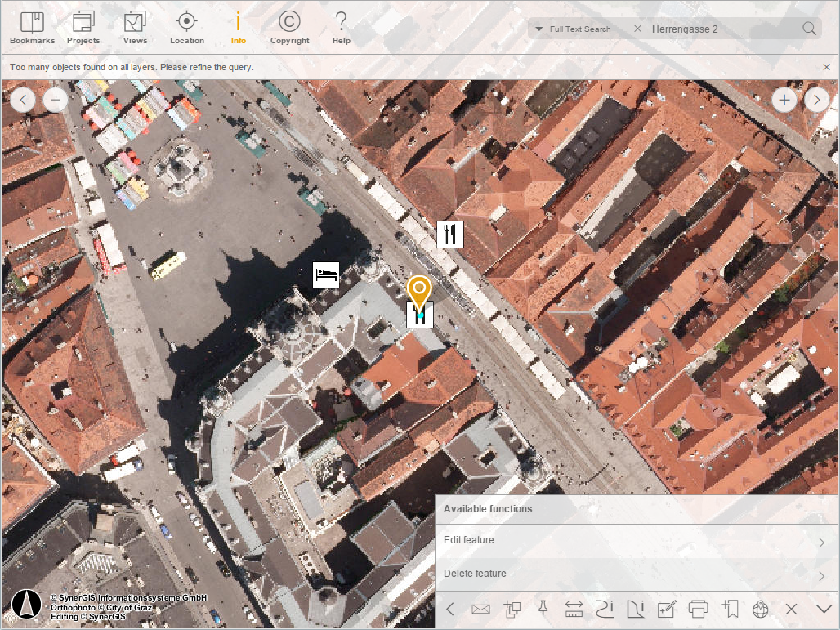Viewport: 840px width, 630px height.
Task: Click the pin tool in bottom toolbar
Action: (543, 609)
